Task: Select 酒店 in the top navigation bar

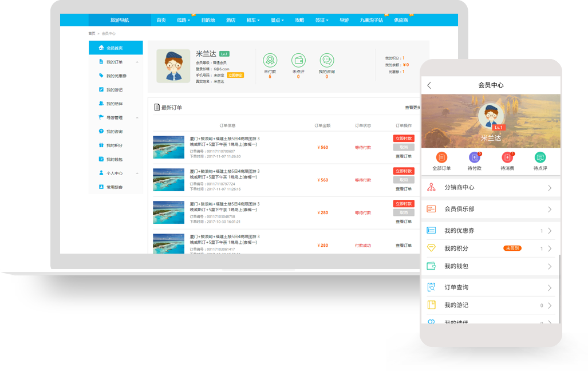Action: click(230, 20)
